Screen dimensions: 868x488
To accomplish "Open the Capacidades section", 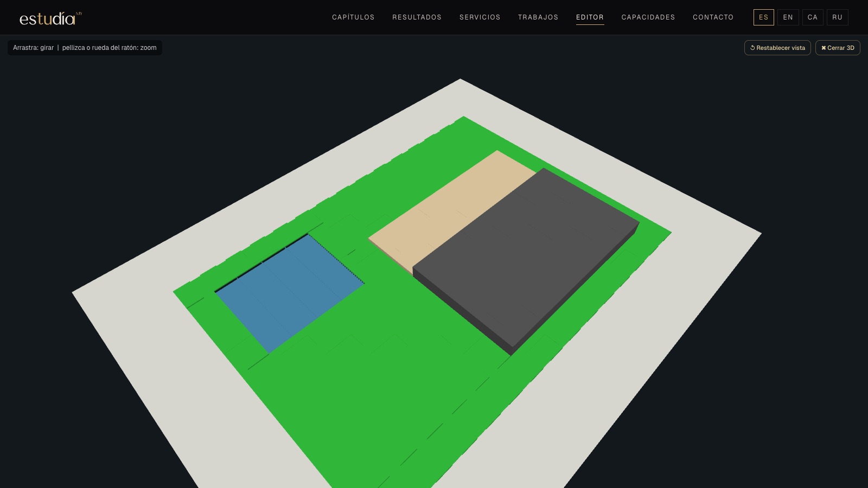I will coord(648,17).
